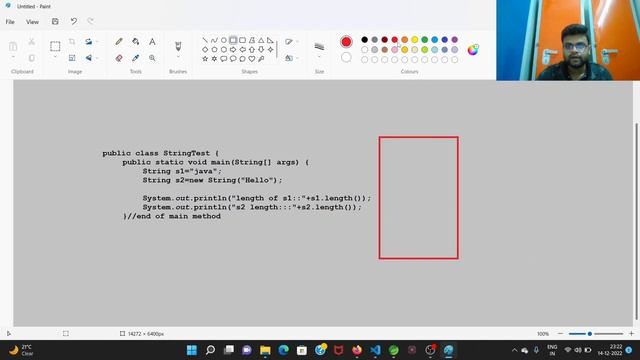Viewport: 640px width, 360px height.
Task: Select the Rectangle shape
Action: 233,40
